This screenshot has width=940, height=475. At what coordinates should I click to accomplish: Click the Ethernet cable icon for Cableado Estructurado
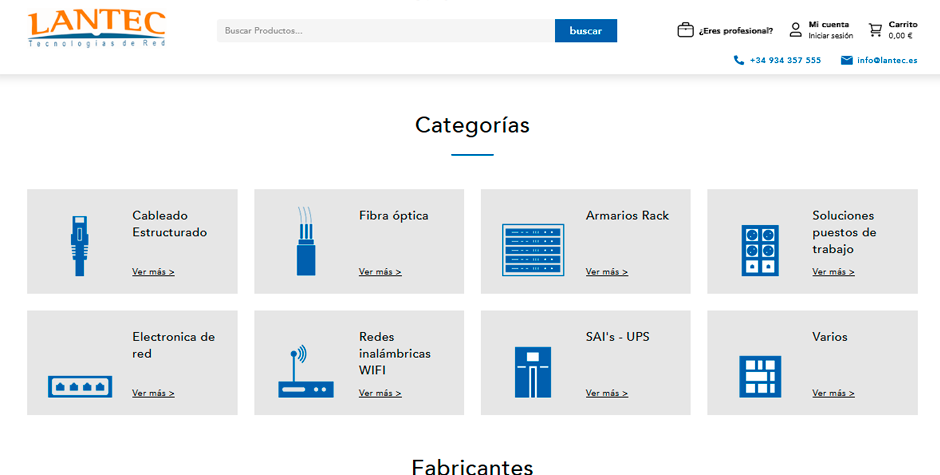[80, 246]
